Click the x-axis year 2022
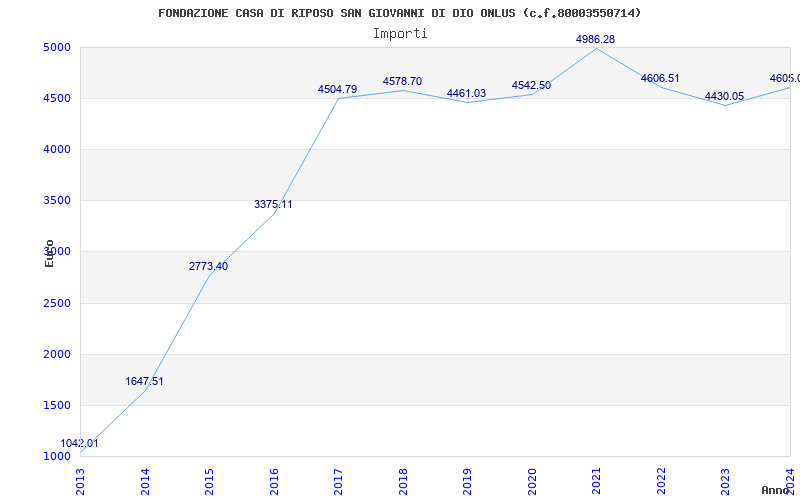 point(661,482)
